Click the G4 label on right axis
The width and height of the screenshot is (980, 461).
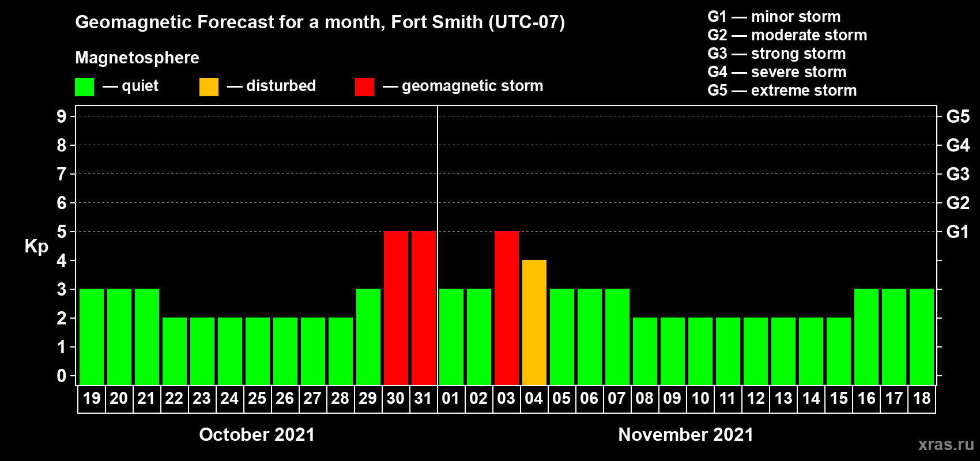click(x=958, y=145)
